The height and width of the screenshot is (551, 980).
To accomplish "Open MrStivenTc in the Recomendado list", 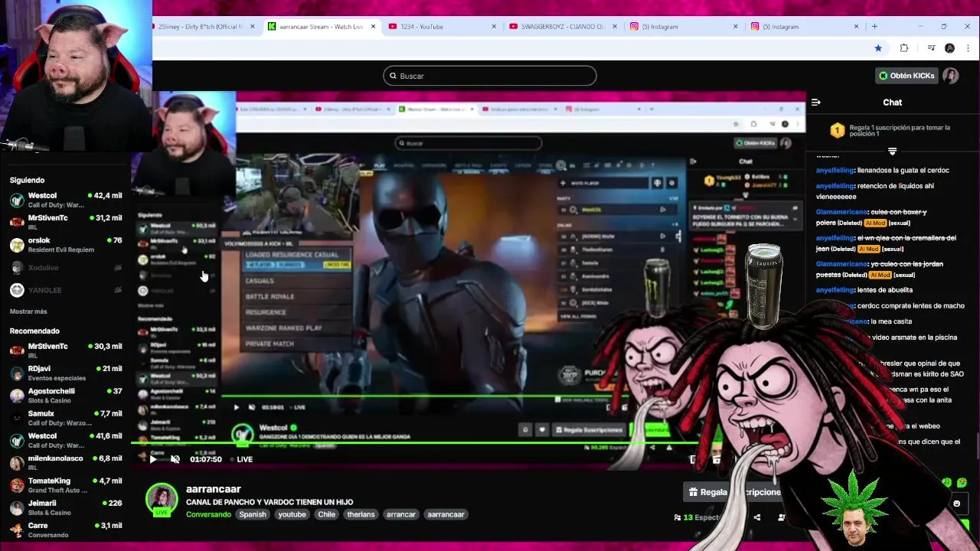I will pyautogui.click(x=66, y=351).
